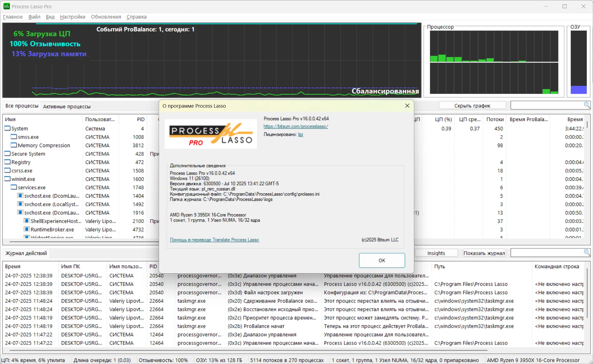The width and height of the screenshot is (593, 364).
Task: Click the magnifier icon in the log search field
Action: (x=587, y=252)
